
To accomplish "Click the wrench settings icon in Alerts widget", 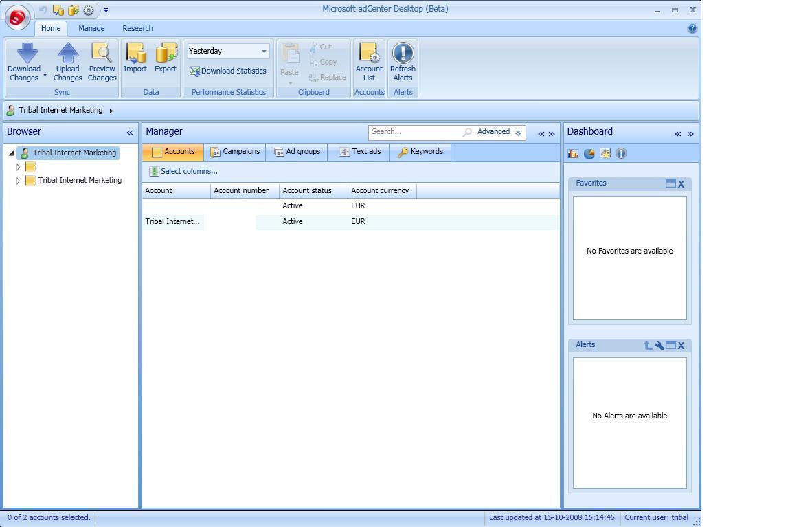I will [x=659, y=345].
